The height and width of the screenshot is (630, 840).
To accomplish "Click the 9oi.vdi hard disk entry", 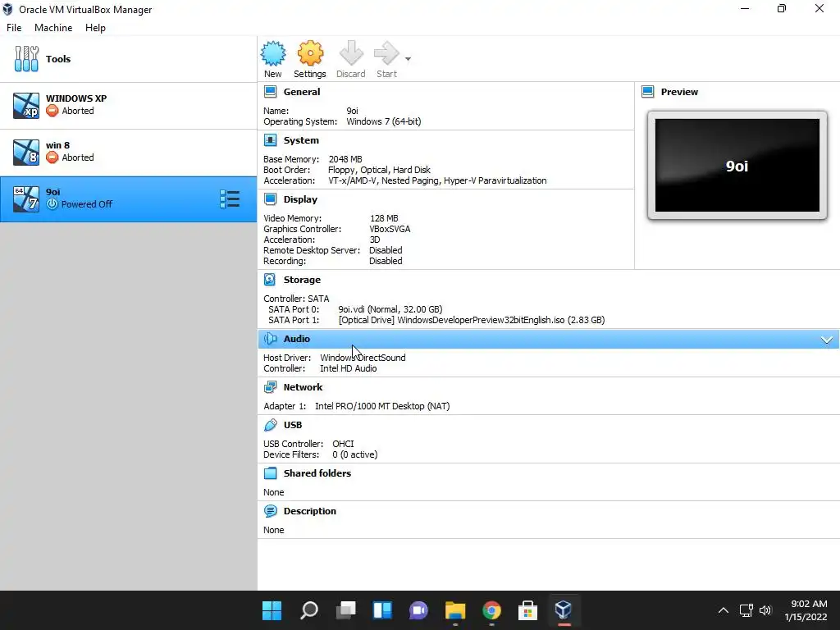I will tap(390, 309).
